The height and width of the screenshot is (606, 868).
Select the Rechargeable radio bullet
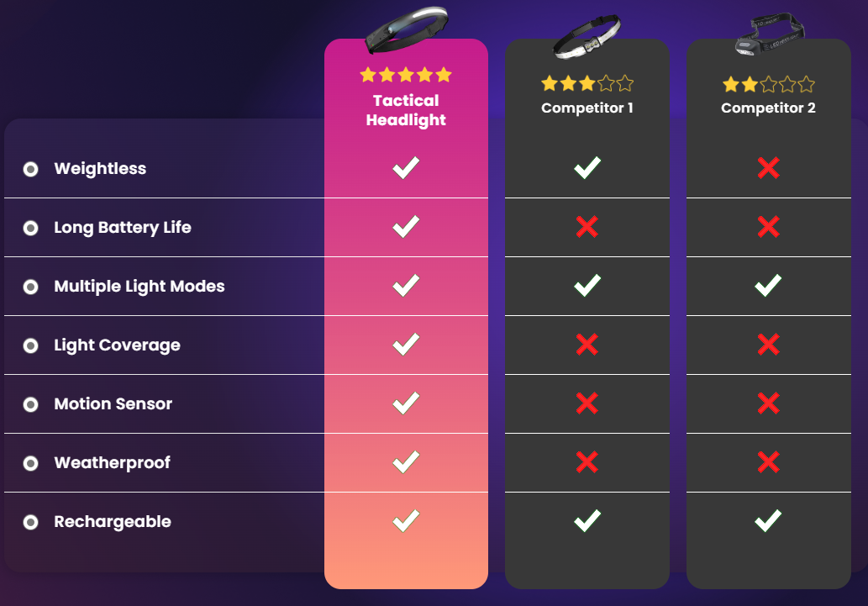coord(31,522)
